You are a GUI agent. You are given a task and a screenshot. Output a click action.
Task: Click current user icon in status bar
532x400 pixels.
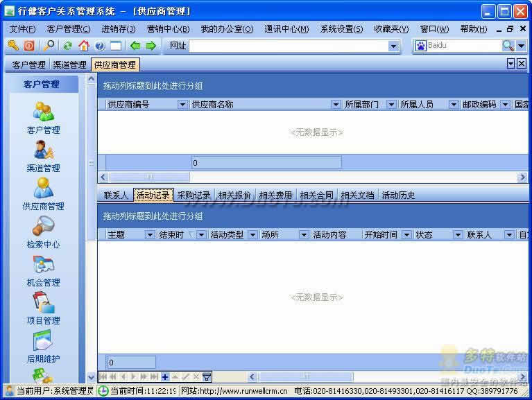pos(10,391)
